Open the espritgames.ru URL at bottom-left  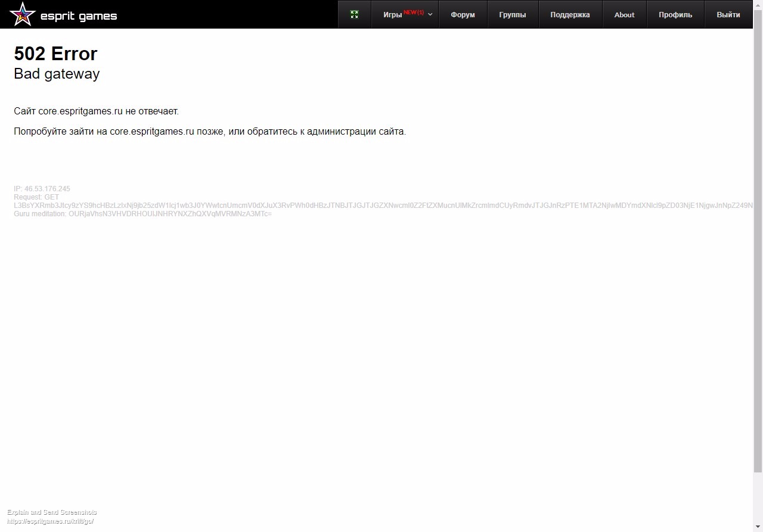click(51, 521)
